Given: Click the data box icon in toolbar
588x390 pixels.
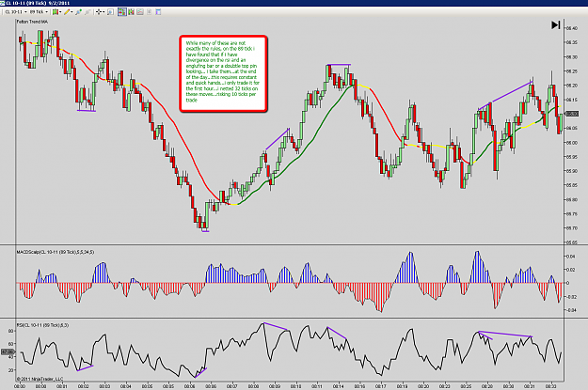Looking at the screenshot, I should tap(150, 12).
